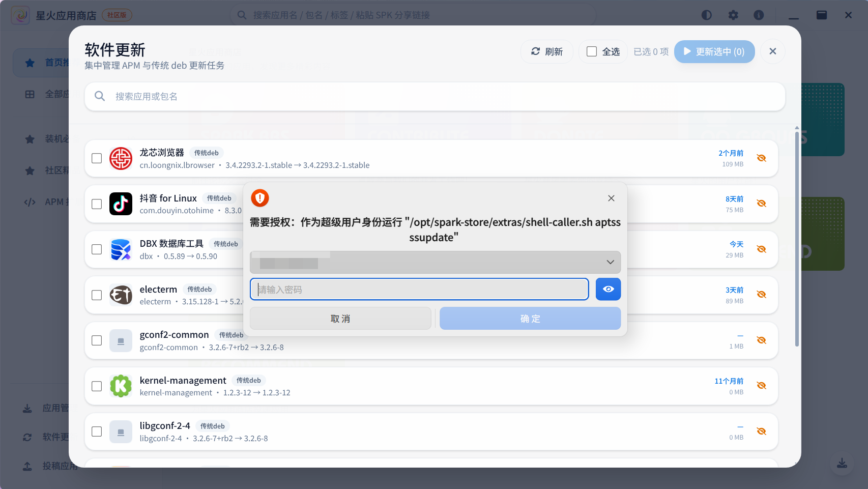Check the gconf2-common checkbox
Viewport: 868px width, 489px height.
click(97, 340)
